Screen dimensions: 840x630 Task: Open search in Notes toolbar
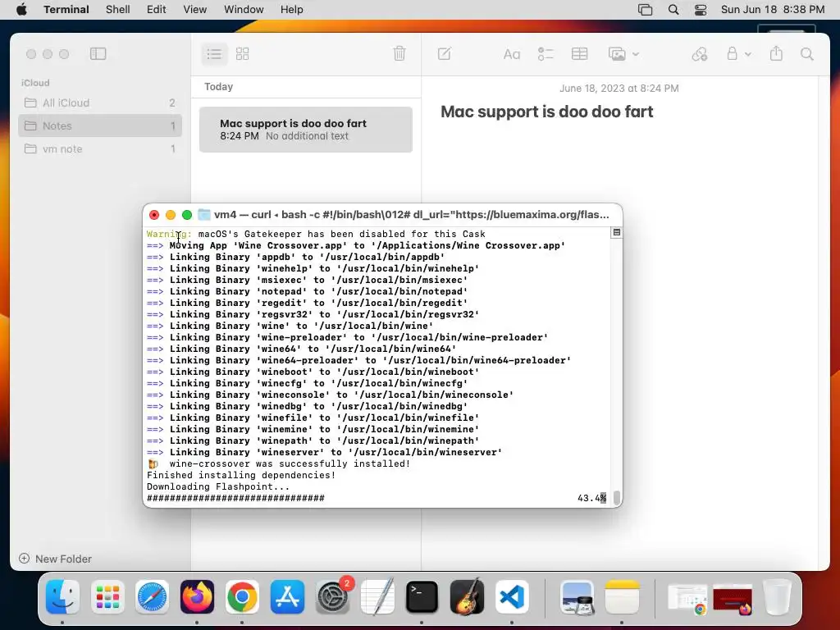[x=807, y=53]
